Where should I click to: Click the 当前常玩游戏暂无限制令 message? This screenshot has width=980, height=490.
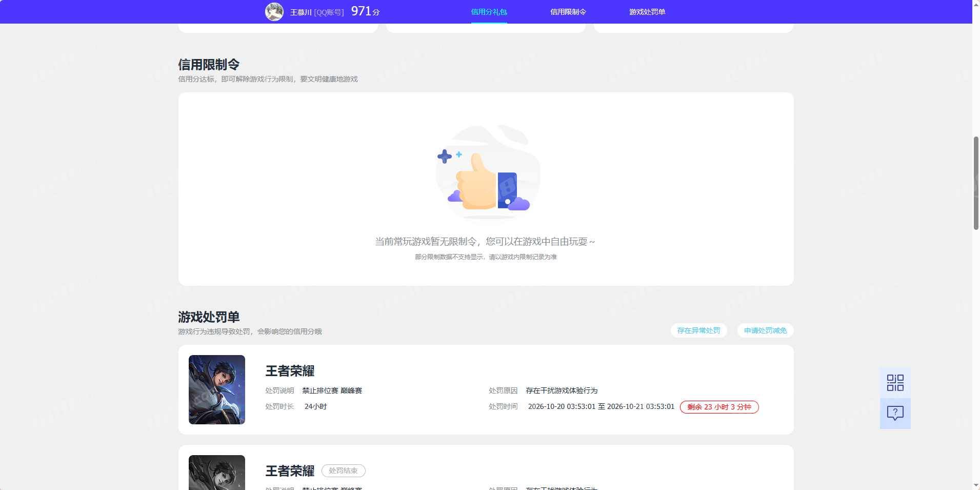pos(485,241)
